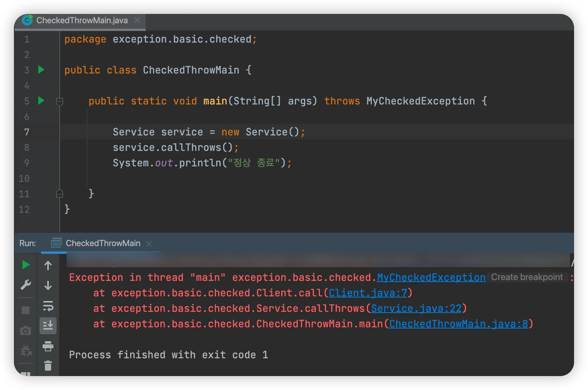The height and width of the screenshot is (390, 588).
Task: Open Client.java:7 stack trace link
Action: (368, 293)
